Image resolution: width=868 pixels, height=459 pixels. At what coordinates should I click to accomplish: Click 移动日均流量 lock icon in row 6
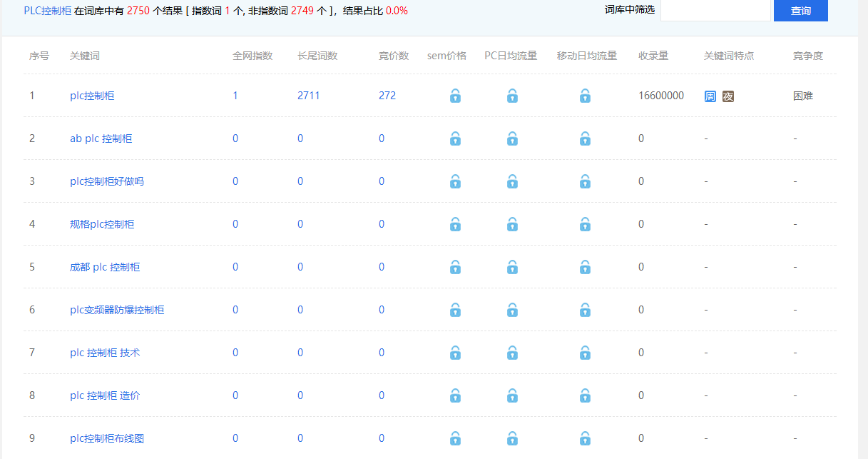pyautogui.click(x=585, y=310)
